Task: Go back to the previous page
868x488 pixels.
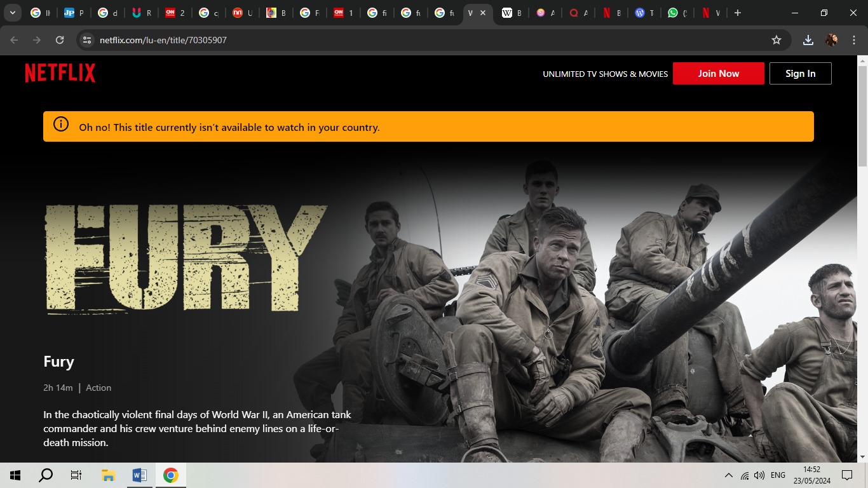Action: coord(14,40)
